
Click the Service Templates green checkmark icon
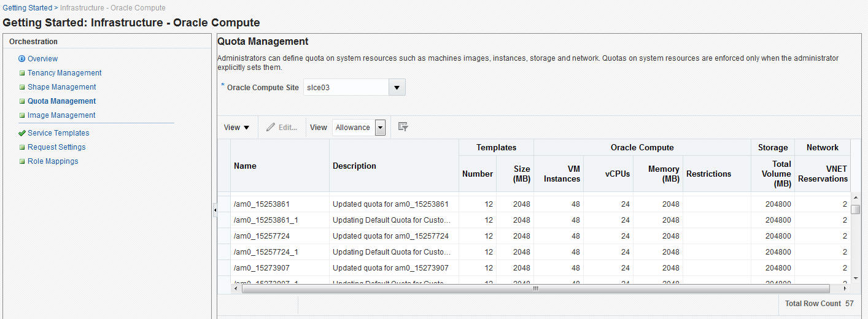pos(22,133)
